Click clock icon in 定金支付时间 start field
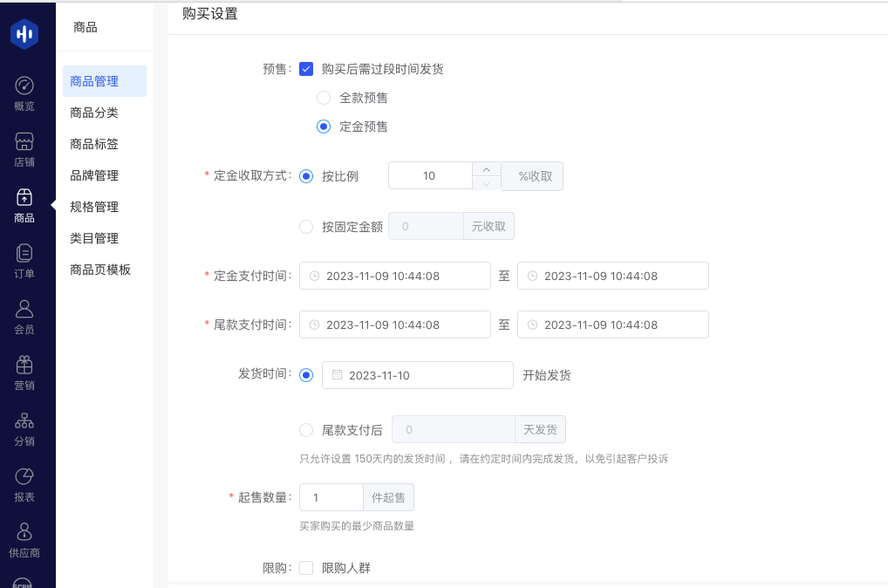This screenshot has height=588, width=888. [x=314, y=276]
